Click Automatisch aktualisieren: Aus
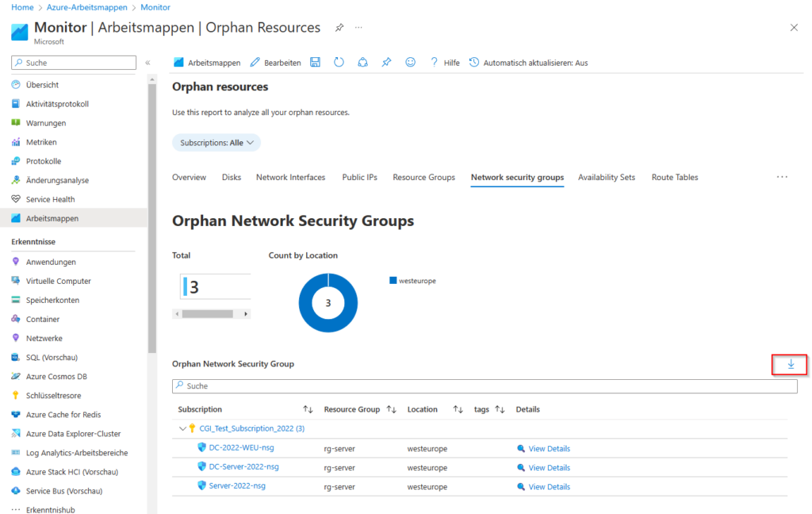The image size is (812, 514). (528, 63)
